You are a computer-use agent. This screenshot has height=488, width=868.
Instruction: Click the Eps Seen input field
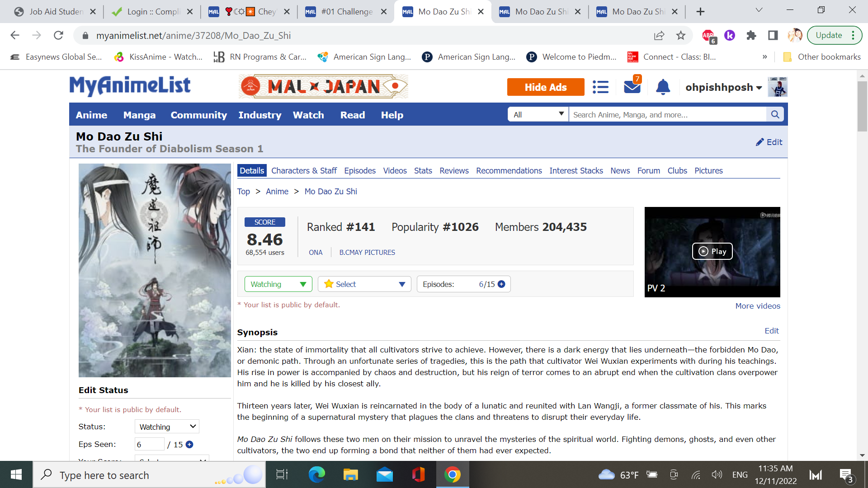coord(149,444)
